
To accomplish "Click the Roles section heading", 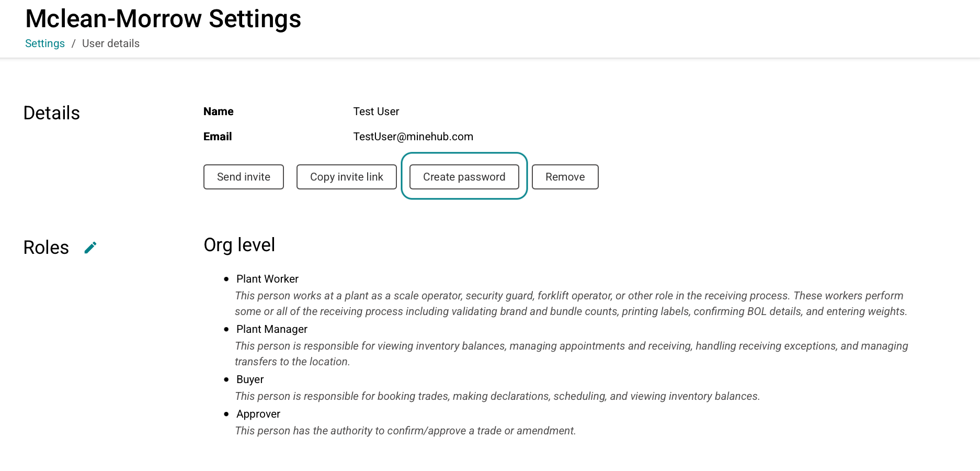I will (x=46, y=248).
